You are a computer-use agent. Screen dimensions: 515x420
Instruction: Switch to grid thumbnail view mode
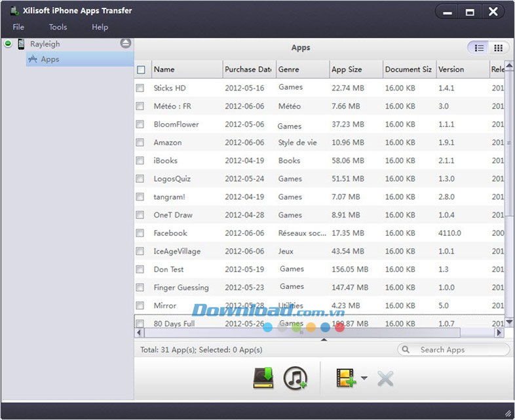click(498, 48)
